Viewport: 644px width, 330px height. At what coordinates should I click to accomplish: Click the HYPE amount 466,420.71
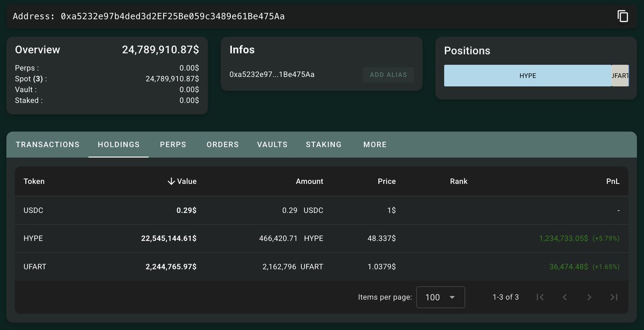(x=279, y=238)
